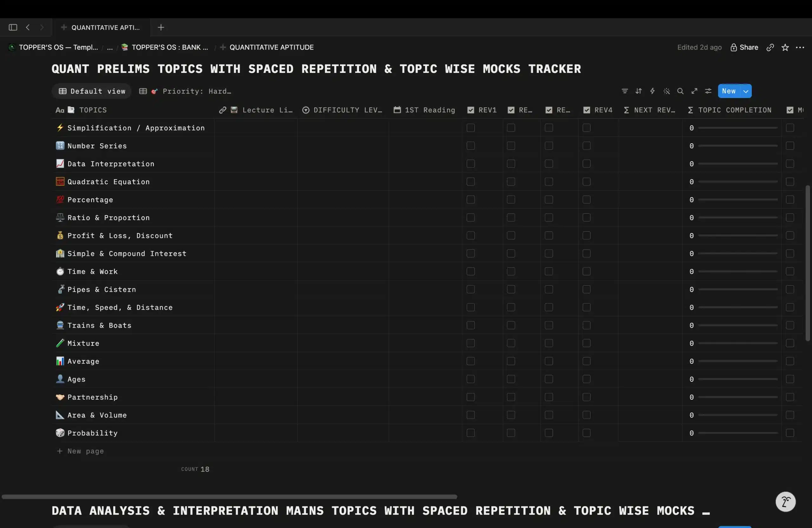Toggle the sidebar panel icon
Screen dimensions: 812x528
click(13, 27)
